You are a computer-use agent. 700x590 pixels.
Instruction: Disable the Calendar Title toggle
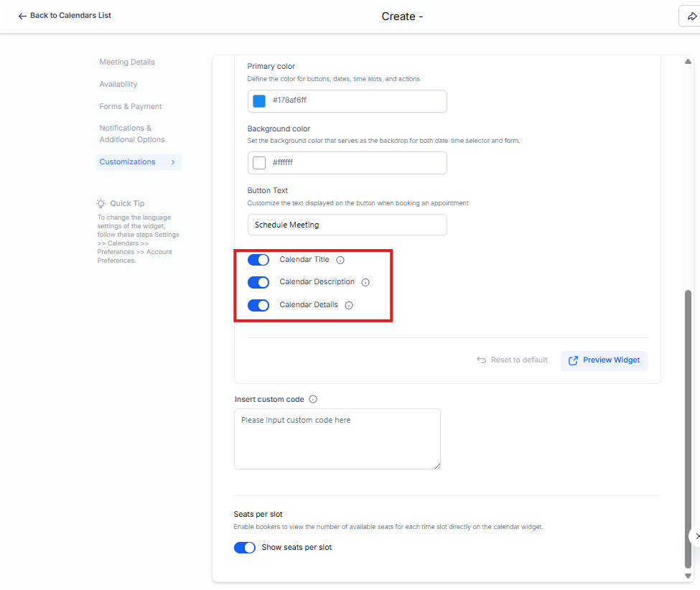(x=258, y=260)
